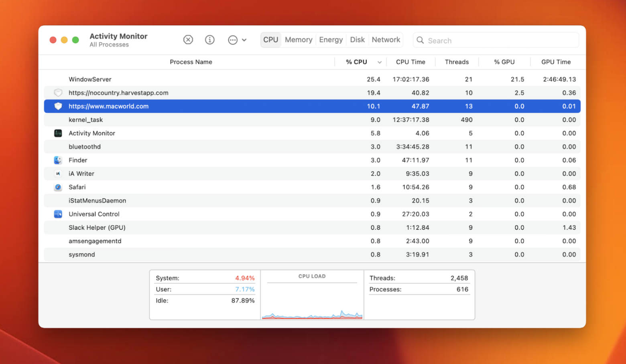Open process info with the (i) icon
This screenshot has width=626, height=364.
(209, 40)
